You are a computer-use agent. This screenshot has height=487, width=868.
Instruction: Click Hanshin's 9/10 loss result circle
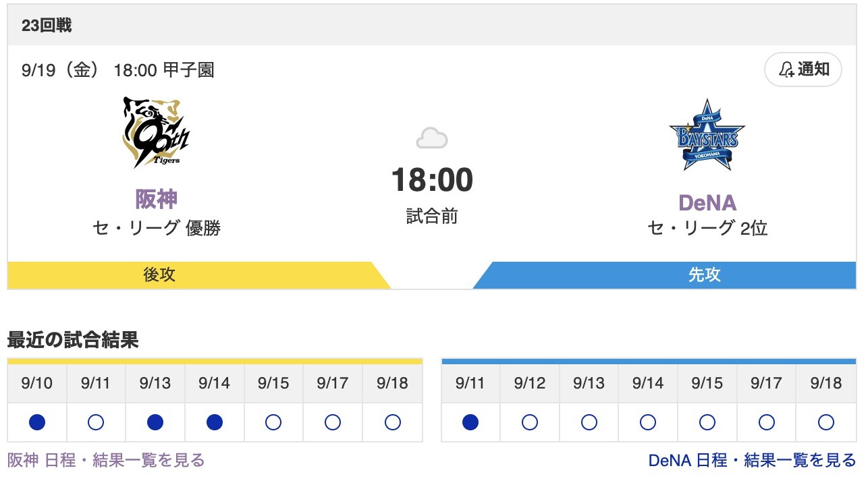(37, 422)
